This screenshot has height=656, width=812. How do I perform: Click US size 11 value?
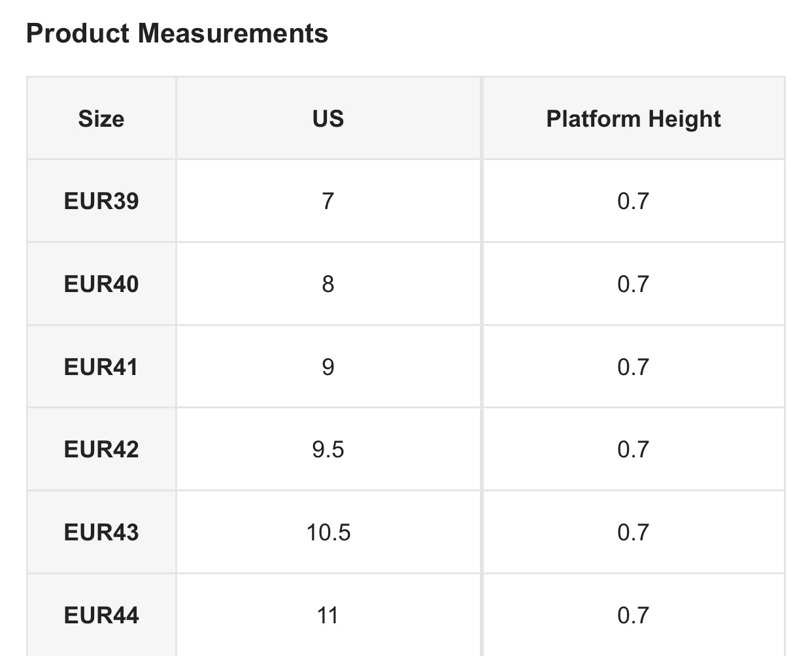tap(328, 615)
